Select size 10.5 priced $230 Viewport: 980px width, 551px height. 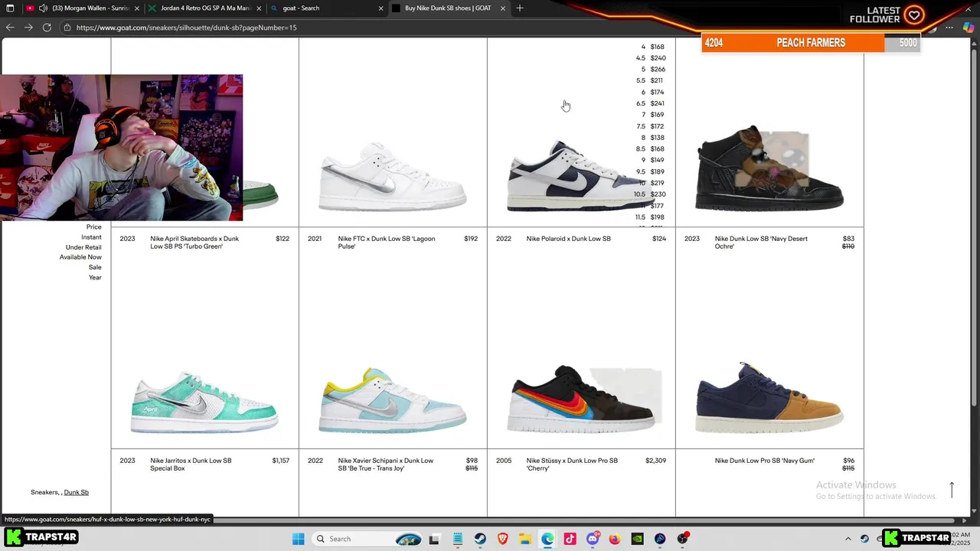(x=649, y=194)
